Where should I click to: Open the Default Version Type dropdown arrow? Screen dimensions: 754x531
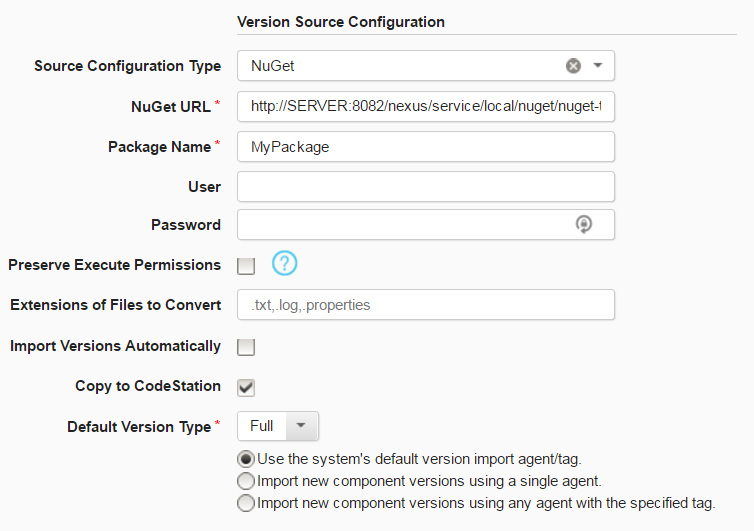pyautogui.click(x=302, y=426)
